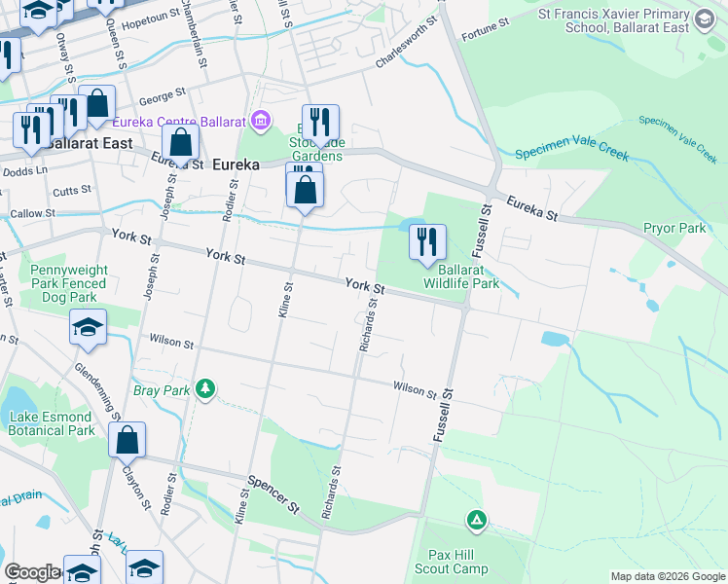Click the York St label beside Richards St
Viewport: 728px width, 584px height.
click(x=365, y=285)
